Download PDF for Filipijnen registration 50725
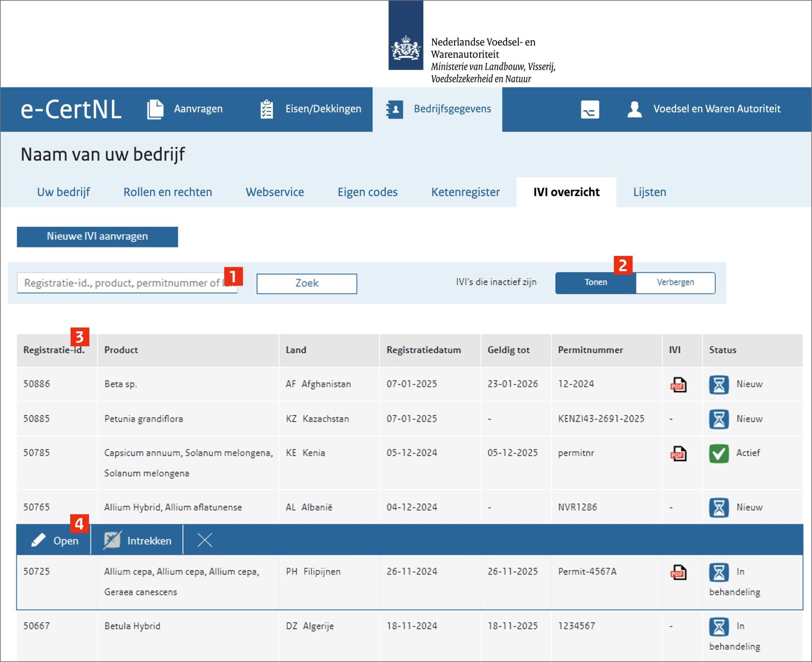 (678, 573)
